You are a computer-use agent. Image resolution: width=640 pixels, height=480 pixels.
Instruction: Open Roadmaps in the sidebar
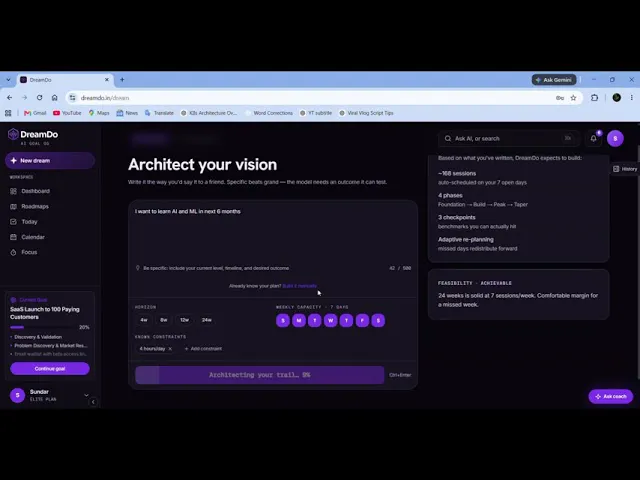coord(29,207)
